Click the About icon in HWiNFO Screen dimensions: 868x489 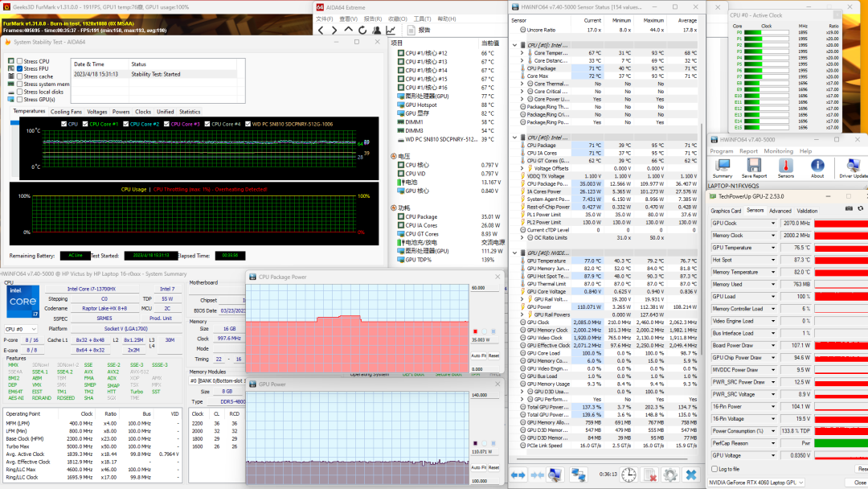(x=817, y=166)
